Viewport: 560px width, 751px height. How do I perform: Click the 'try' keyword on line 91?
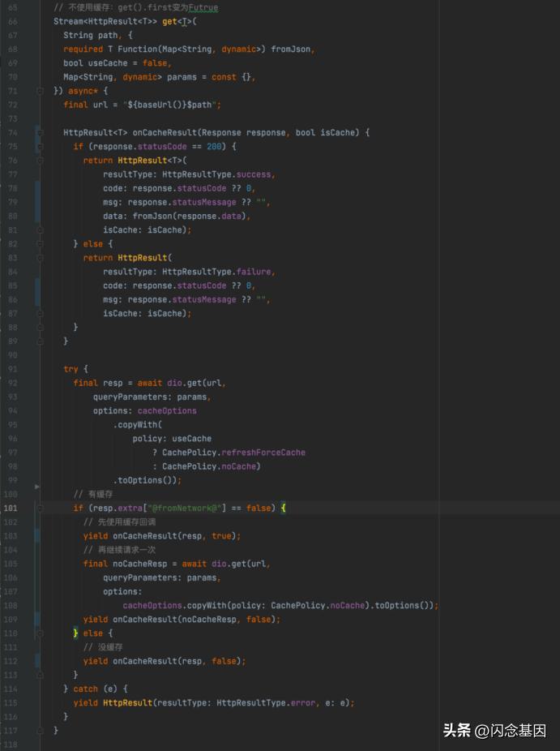point(71,369)
